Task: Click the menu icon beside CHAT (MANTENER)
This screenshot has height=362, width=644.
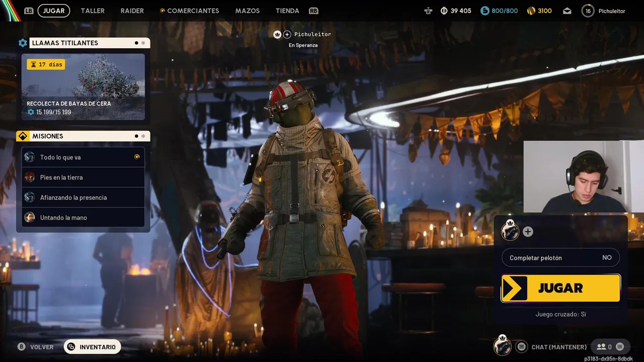Action: pyautogui.click(x=522, y=346)
